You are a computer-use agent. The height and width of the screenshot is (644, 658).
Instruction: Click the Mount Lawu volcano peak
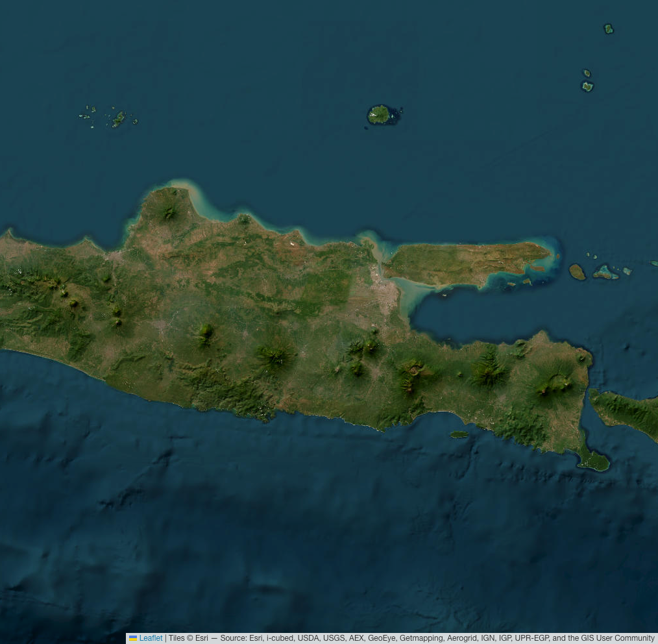(x=204, y=334)
